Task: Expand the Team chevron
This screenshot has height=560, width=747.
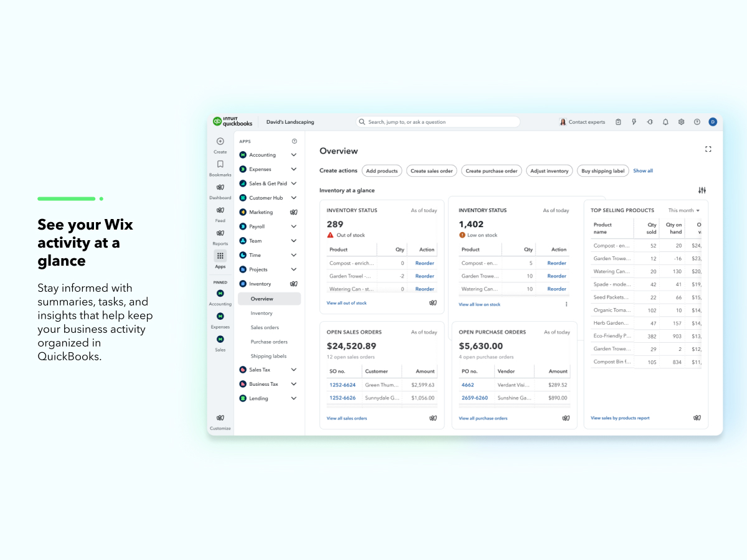Action: click(294, 241)
